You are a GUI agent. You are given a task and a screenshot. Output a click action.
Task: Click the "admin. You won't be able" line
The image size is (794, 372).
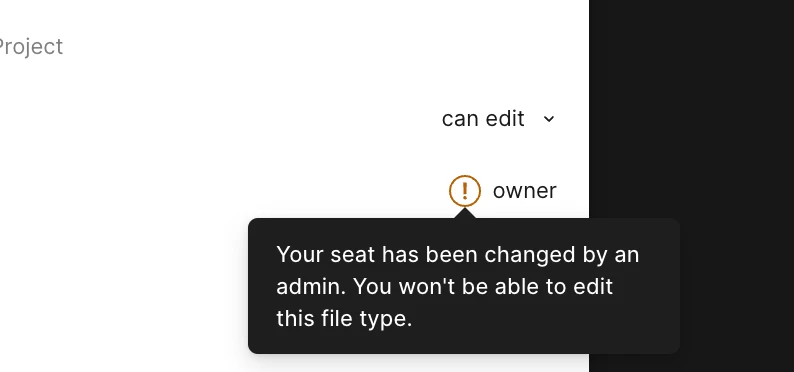(x=444, y=286)
